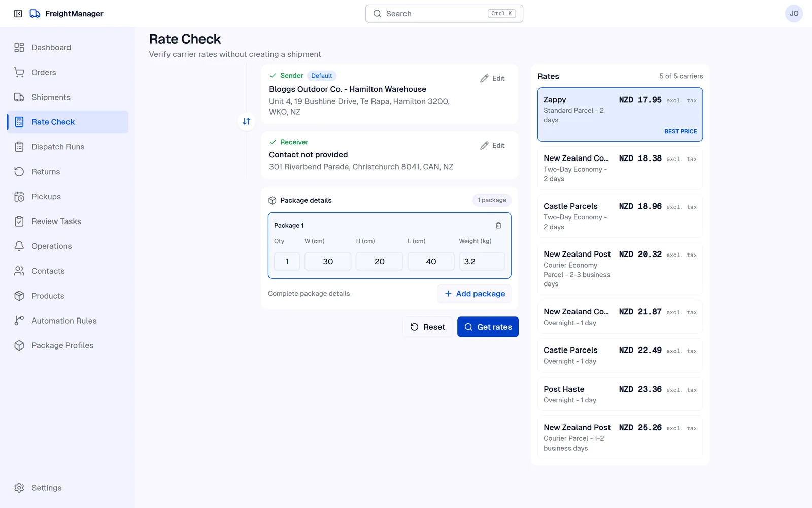Select the NZD 25.26 Courier Parcel rate

click(x=620, y=437)
